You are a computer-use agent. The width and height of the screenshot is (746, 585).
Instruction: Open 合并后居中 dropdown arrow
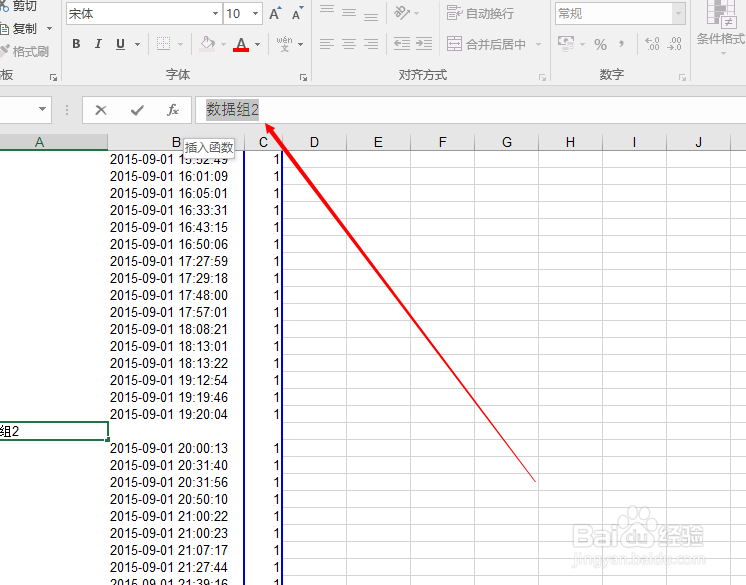(538, 44)
